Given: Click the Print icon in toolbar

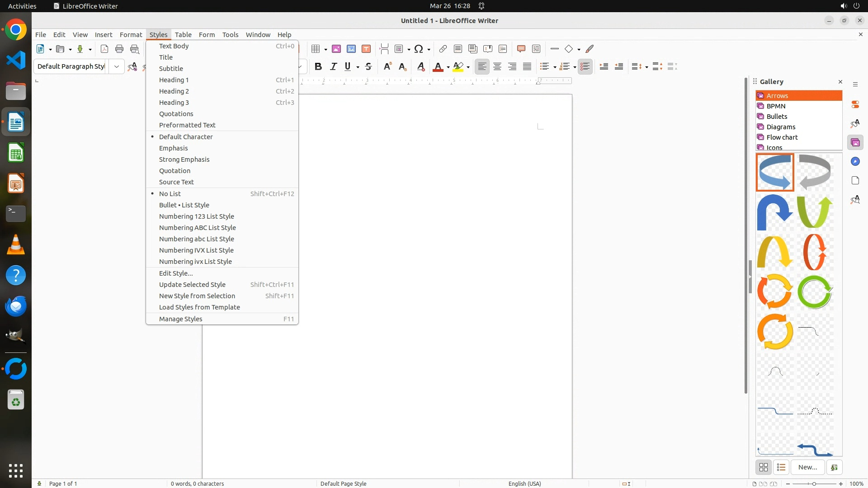Looking at the screenshot, I should point(119,49).
